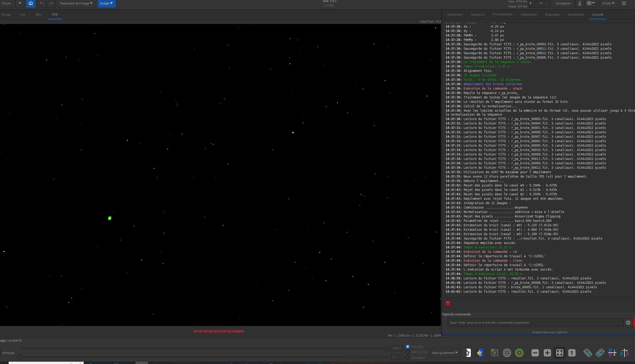Click the 'Empilement avec rejet fini.' status text
The height and width of the screenshot is (364, 635).
point(550,332)
